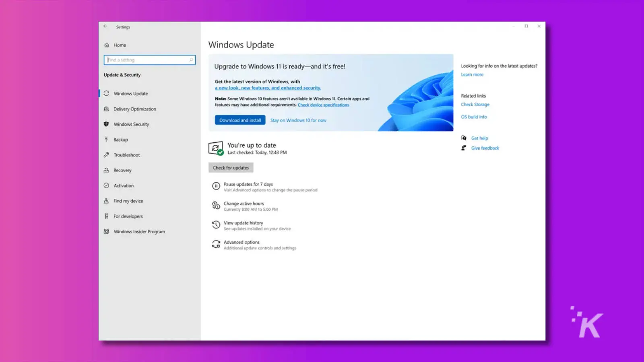
Task: Click Check for updates button
Action: click(x=231, y=168)
